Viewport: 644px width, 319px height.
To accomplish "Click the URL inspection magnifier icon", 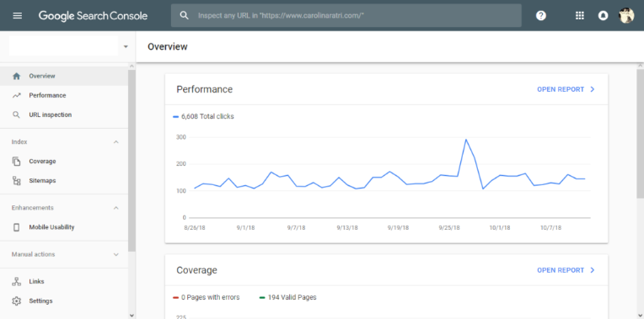I will click(16, 114).
